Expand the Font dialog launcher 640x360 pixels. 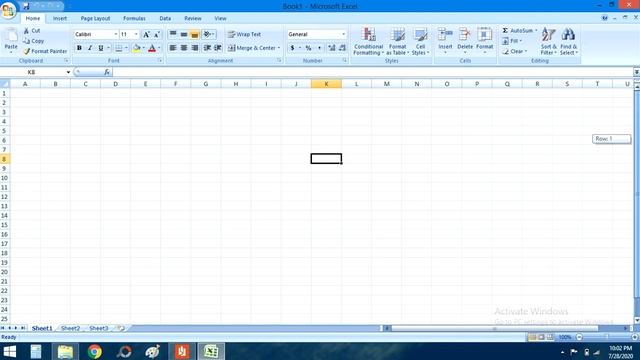tap(160, 60)
